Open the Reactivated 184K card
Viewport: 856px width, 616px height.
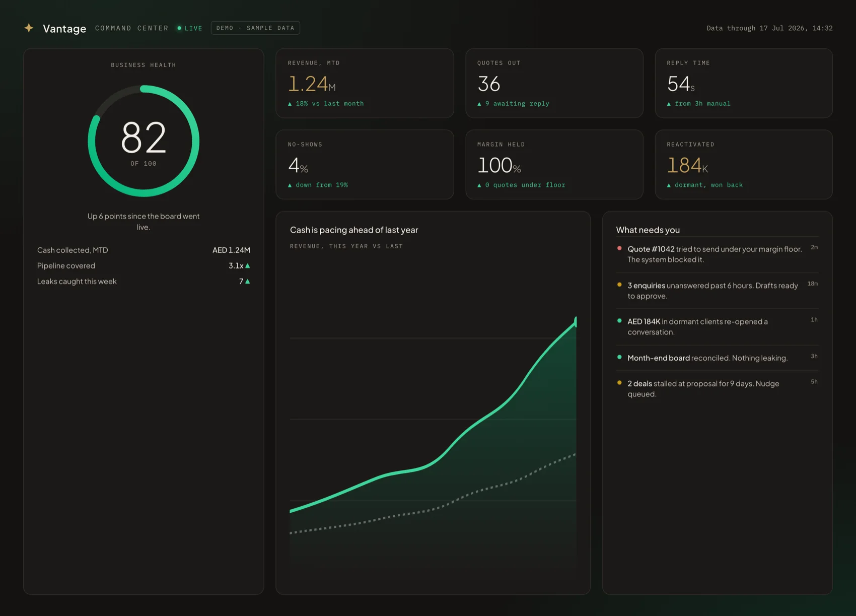744,165
